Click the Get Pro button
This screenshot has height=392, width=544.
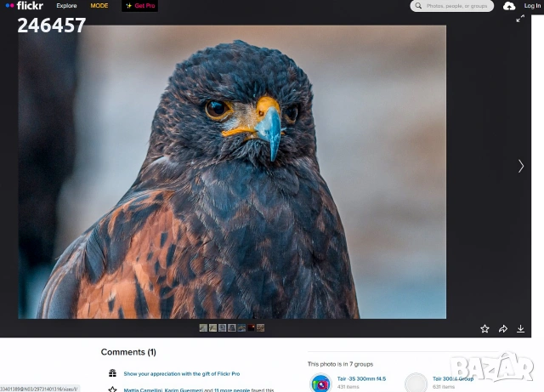click(139, 6)
